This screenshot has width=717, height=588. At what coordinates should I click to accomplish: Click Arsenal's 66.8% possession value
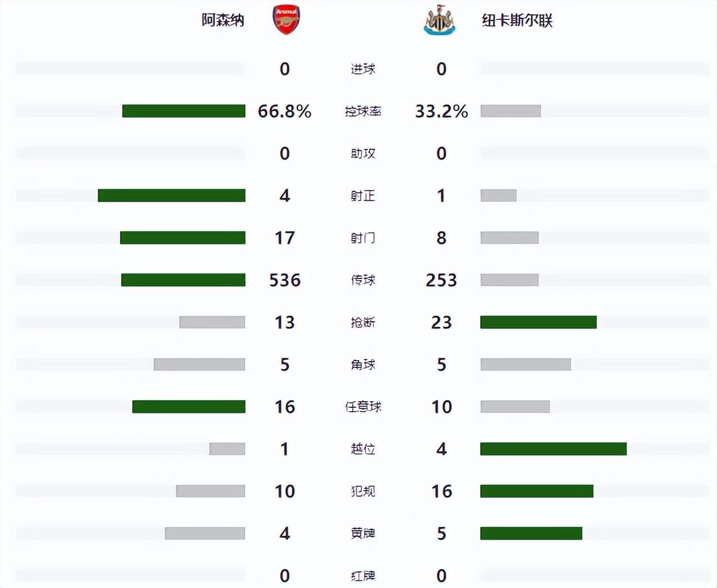[285, 111]
